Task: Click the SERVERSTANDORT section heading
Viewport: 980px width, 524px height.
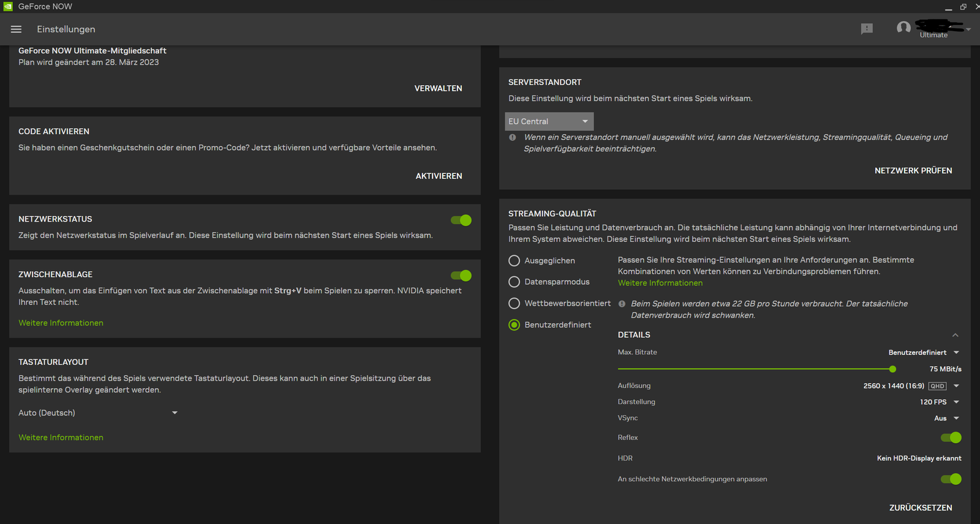Action: (x=545, y=82)
